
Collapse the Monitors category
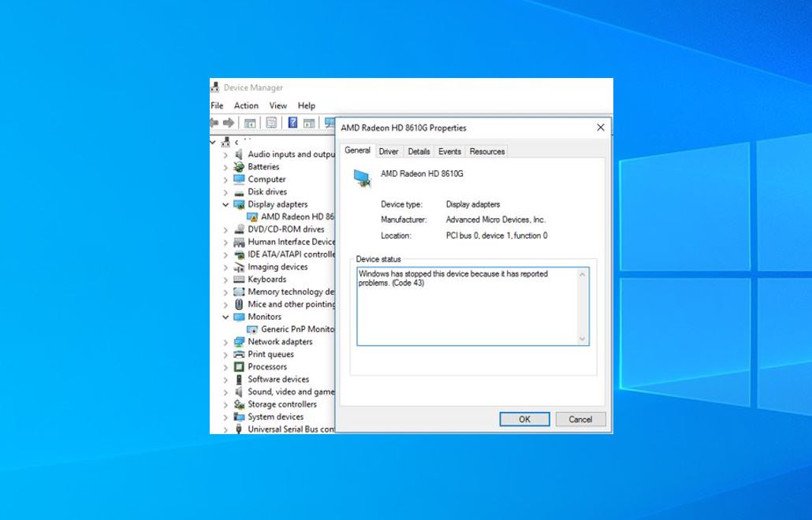(x=225, y=316)
